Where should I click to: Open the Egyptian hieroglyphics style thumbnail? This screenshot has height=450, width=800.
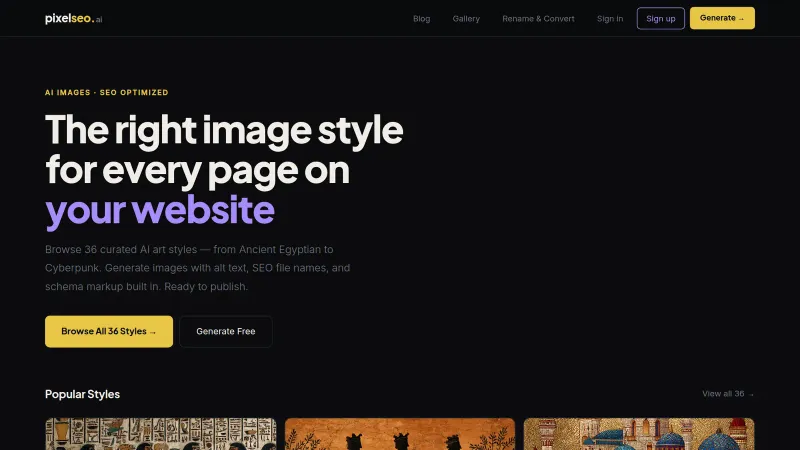[160, 434]
